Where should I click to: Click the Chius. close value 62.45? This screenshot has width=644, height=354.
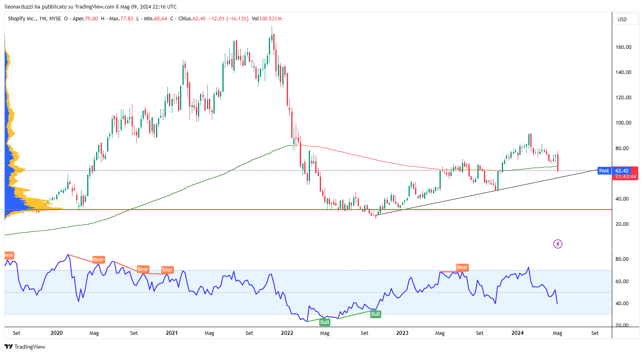pos(199,18)
